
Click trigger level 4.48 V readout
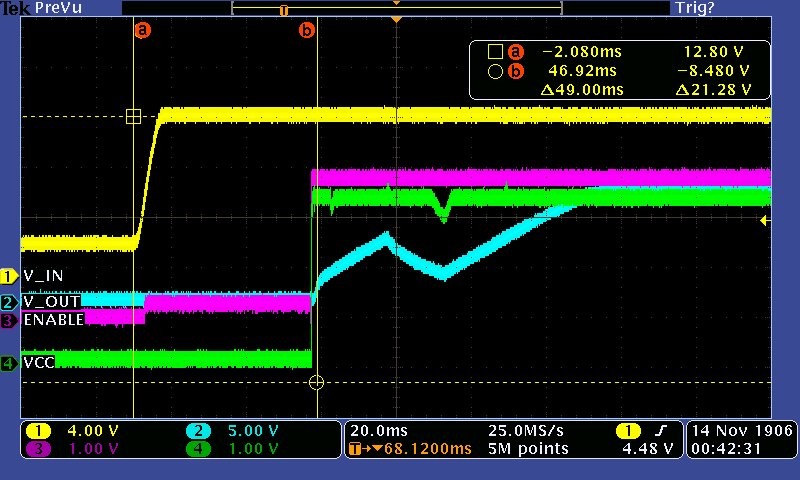click(x=648, y=449)
